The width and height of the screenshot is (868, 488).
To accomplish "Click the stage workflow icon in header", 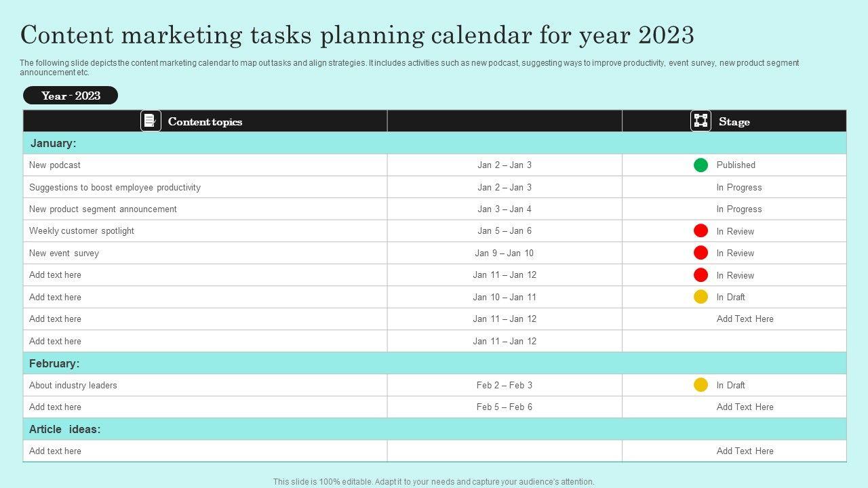I will [x=701, y=121].
